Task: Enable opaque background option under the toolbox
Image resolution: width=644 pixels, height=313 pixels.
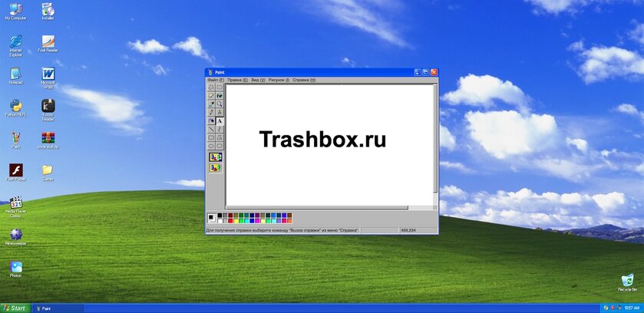Action: [216, 157]
